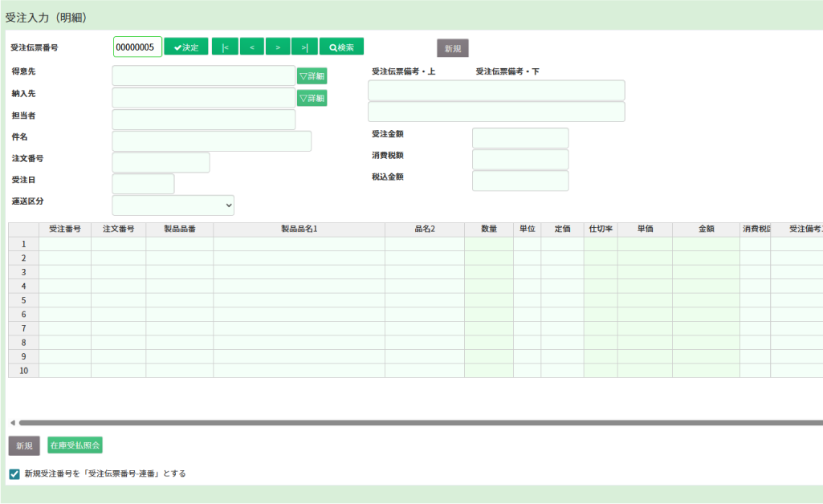Jump to the last record button

pos(304,47)
